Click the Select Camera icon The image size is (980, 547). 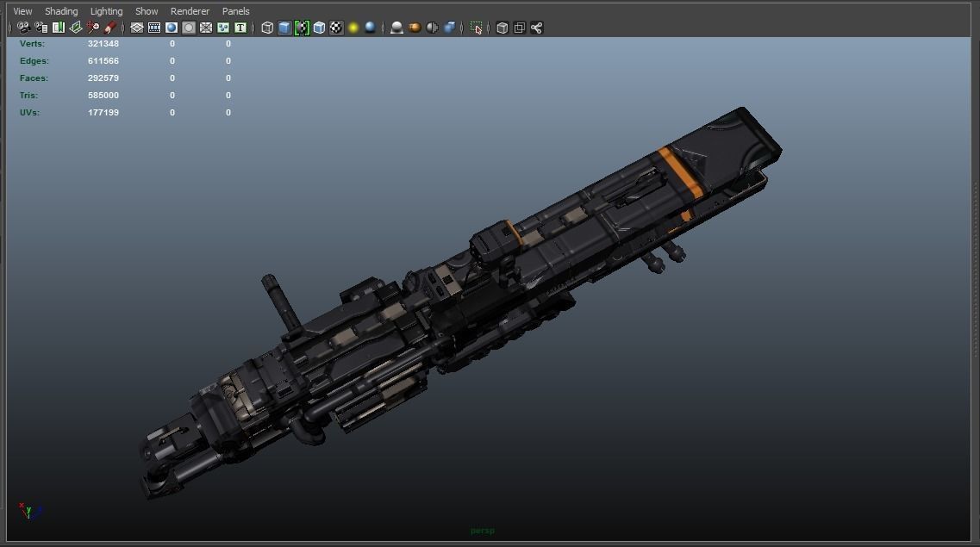pyautogui.click(x=24, y=28)
